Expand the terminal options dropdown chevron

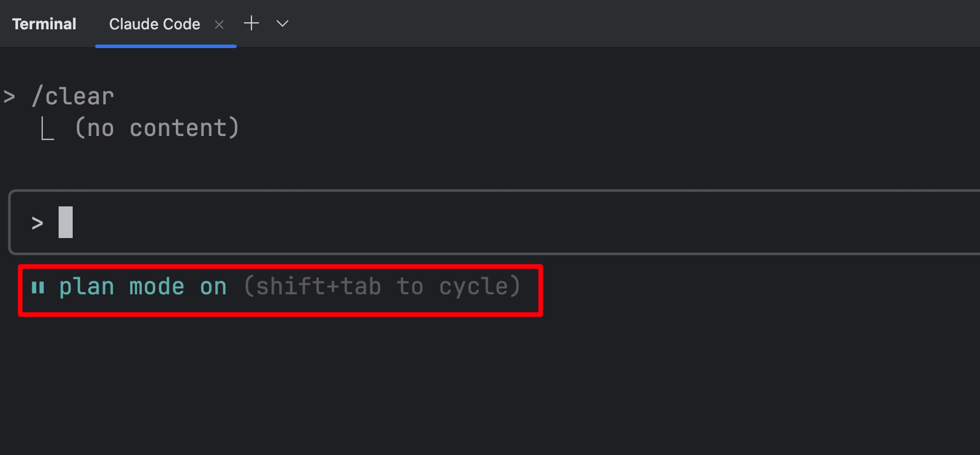(283, 23)
